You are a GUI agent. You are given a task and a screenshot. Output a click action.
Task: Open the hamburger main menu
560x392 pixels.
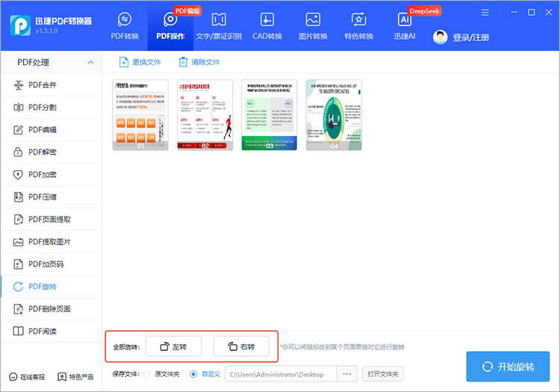coord(485,13)
